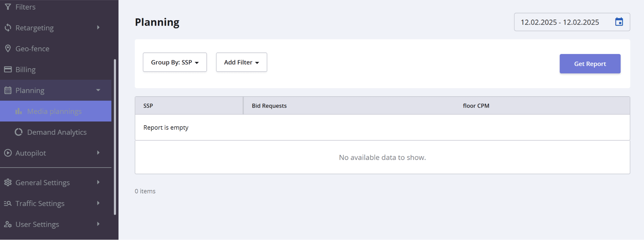Screen dimensions: 644x240
Task: Click the General Settings gear icon
Action: coord(8,183)
